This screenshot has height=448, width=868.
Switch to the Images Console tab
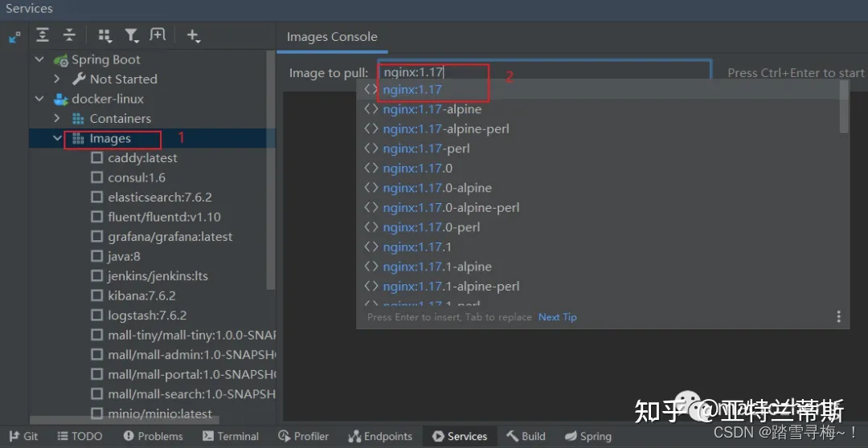[332, 37]
